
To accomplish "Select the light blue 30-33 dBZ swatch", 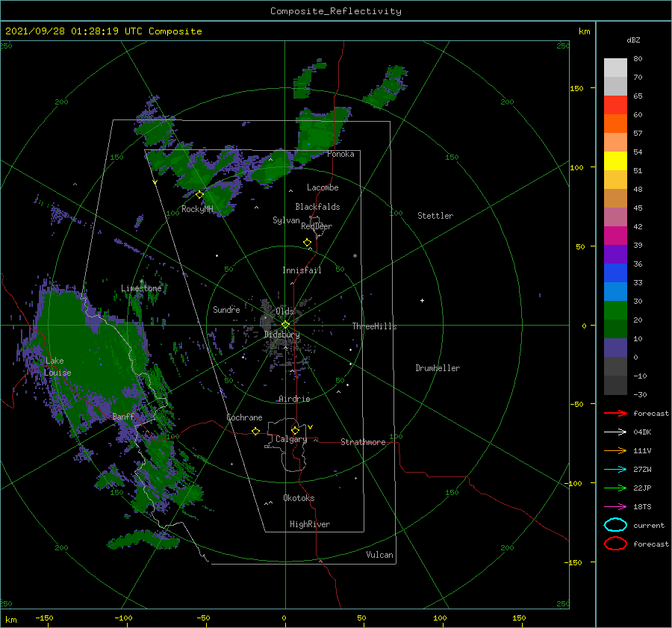I will point(615,292).
